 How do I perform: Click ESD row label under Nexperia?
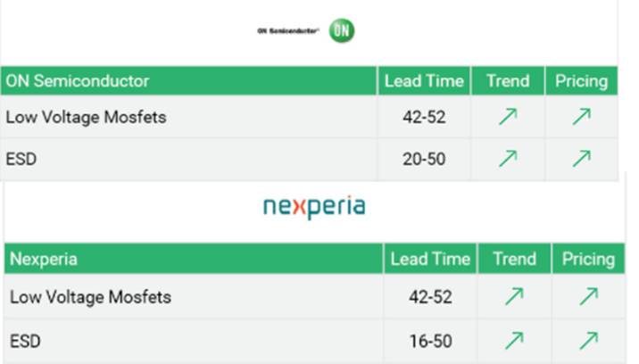tap(25, 341)
